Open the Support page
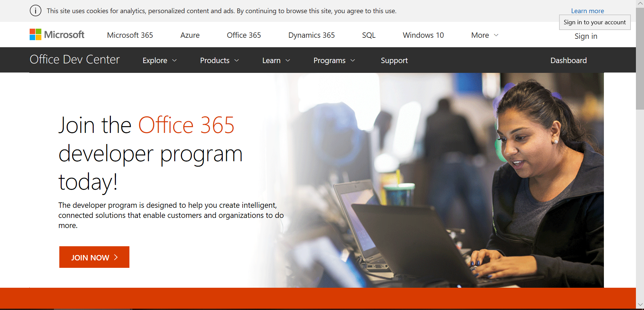Viewport: 644px width, 310px height. pos(394,60)
